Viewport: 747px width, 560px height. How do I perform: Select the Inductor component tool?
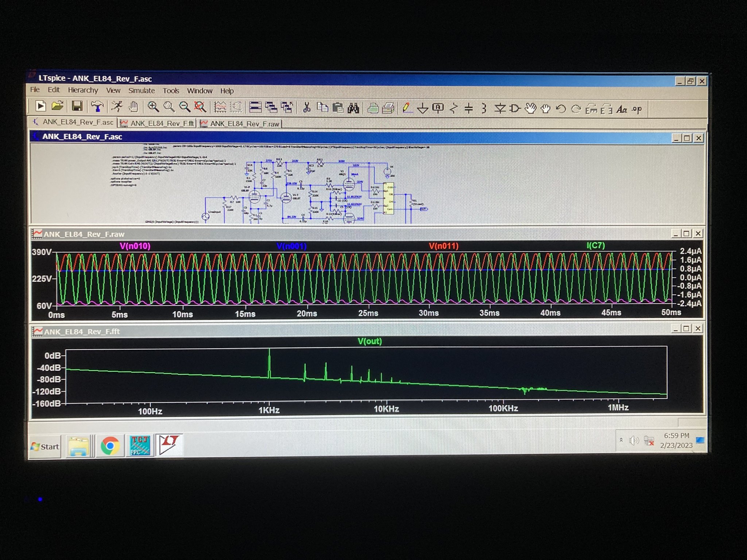pos(484,108)
